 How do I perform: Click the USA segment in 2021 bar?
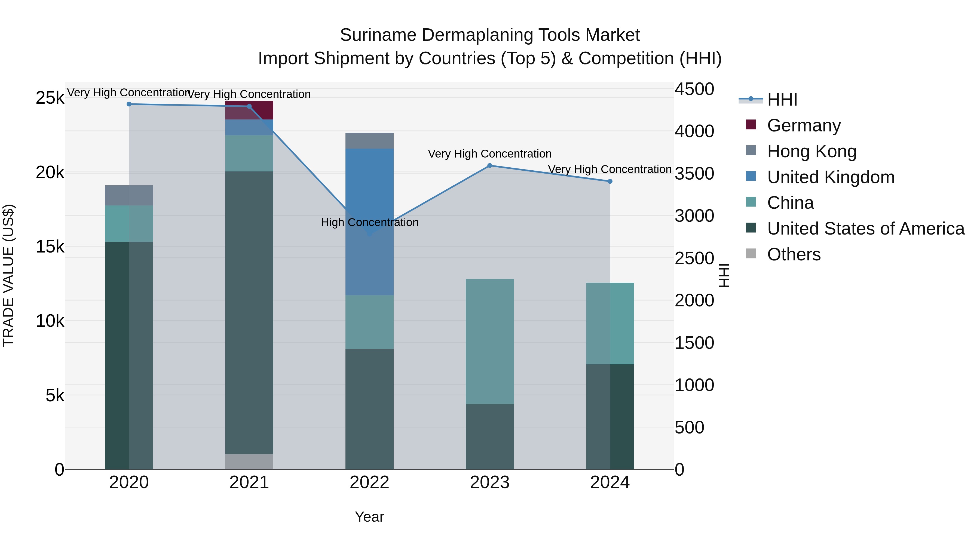pyautogui.click(x=249, y=313)
